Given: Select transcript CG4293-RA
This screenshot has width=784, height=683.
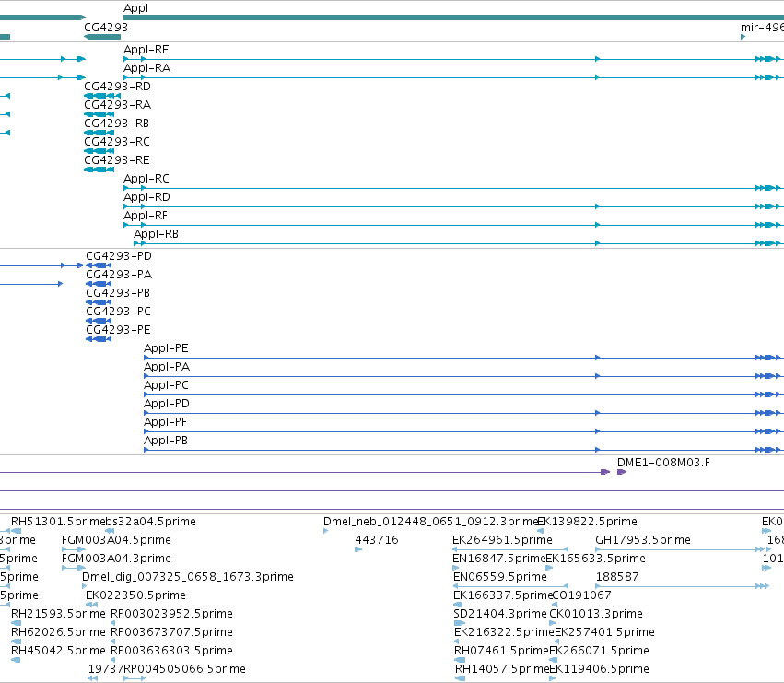Looking at the screenshot, I should tap(117, 105).
